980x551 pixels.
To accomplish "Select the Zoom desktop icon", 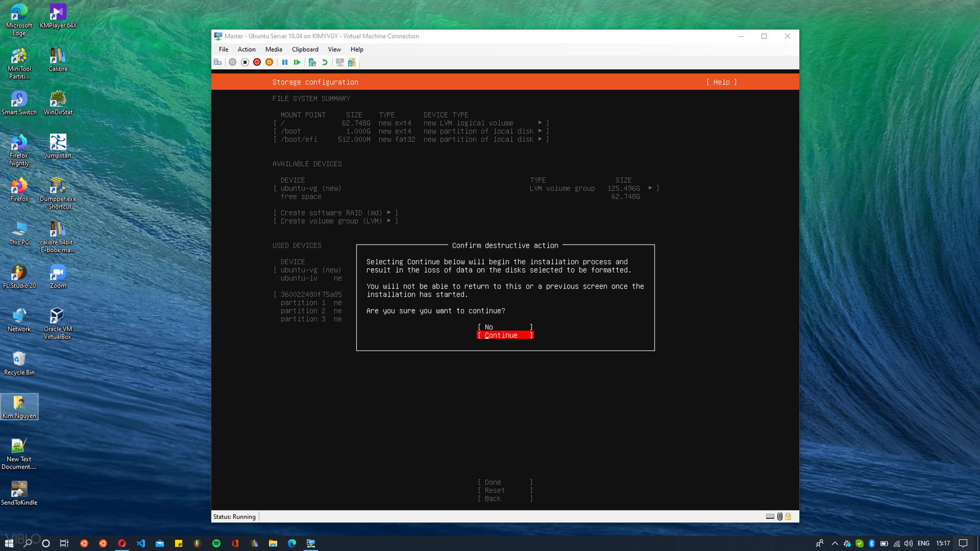I will click(x=58, y=277).
